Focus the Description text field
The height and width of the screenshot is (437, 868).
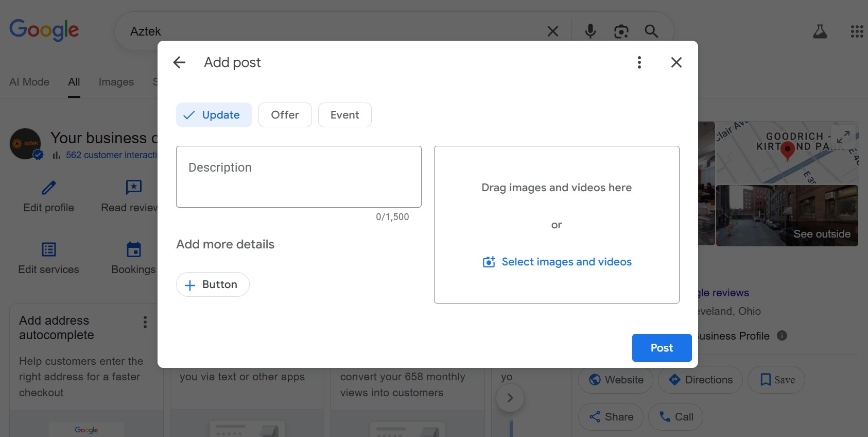[299, 177]
